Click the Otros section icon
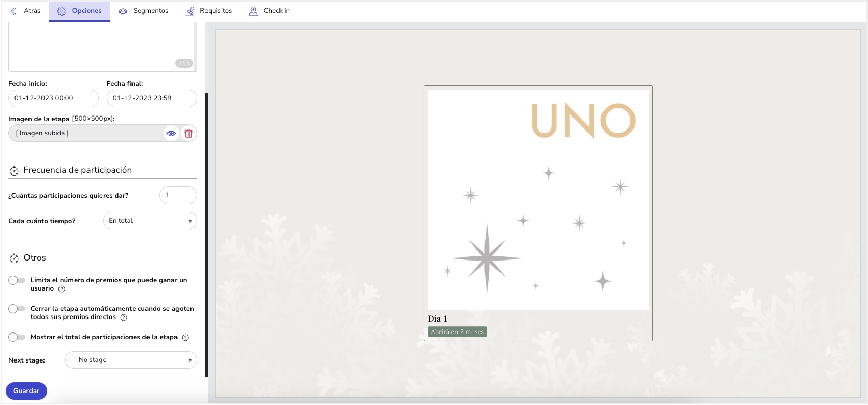This screenshot has width=868, height=405. [x=14, y=258]
